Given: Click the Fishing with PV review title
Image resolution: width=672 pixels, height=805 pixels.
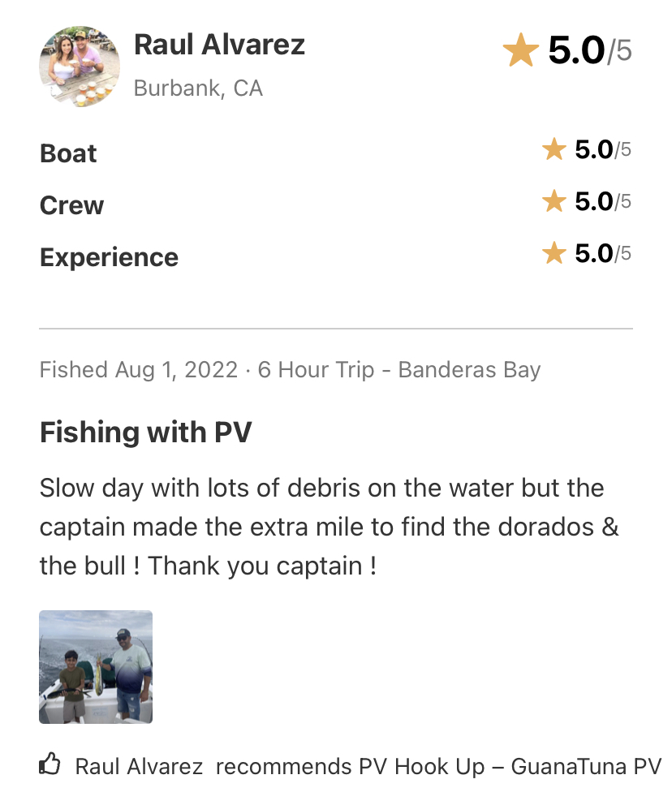Looking at the screenshot, I should [x=146, y=433].
